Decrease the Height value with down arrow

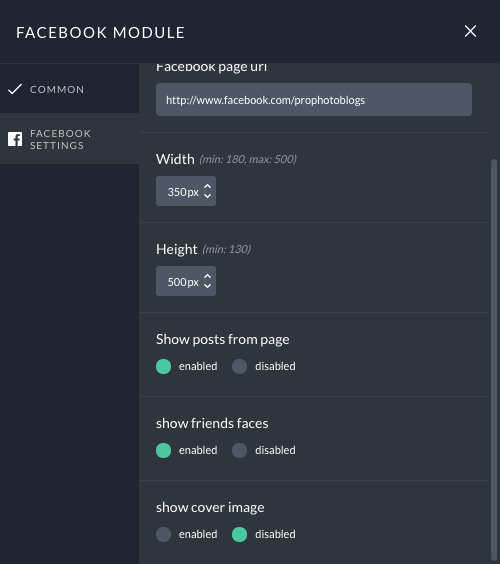point(207,286)
